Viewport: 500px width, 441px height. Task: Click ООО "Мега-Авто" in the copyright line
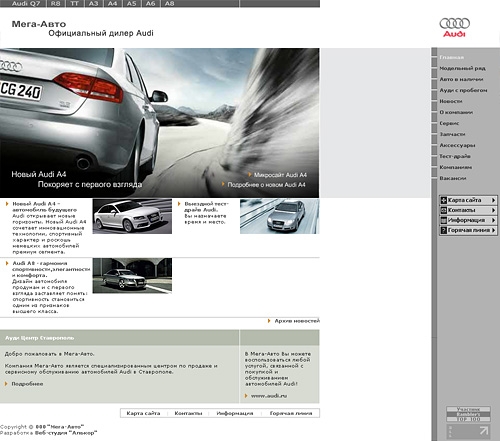pyautogui.click(x=60, y=427)
